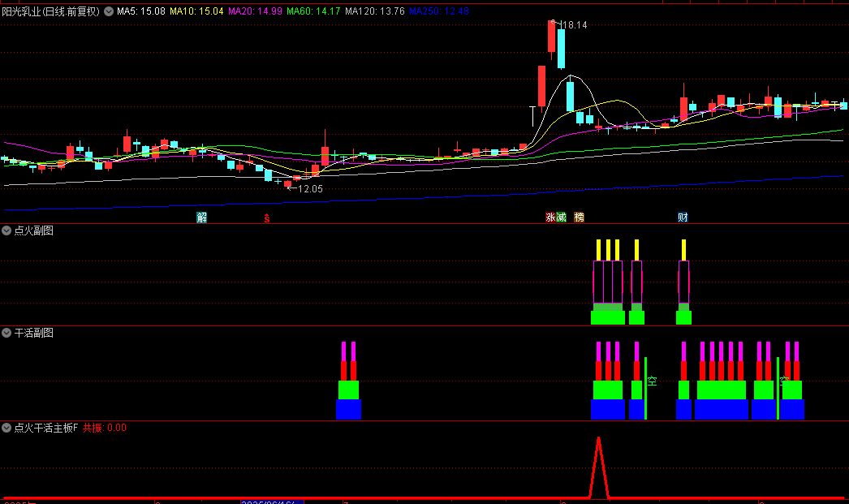Click the 12.05 low price label

click(x=310, y=189)
